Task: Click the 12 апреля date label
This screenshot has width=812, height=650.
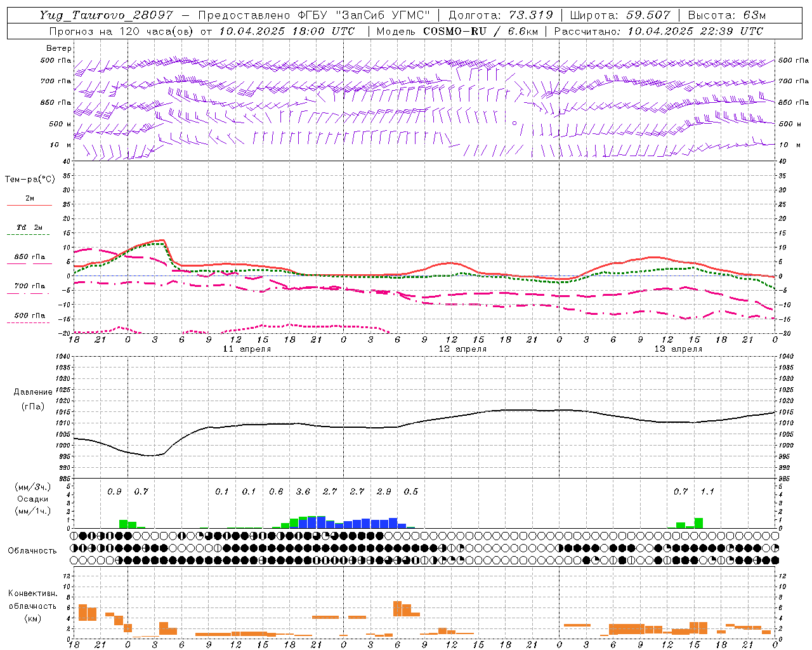Action: pos(462,349)
